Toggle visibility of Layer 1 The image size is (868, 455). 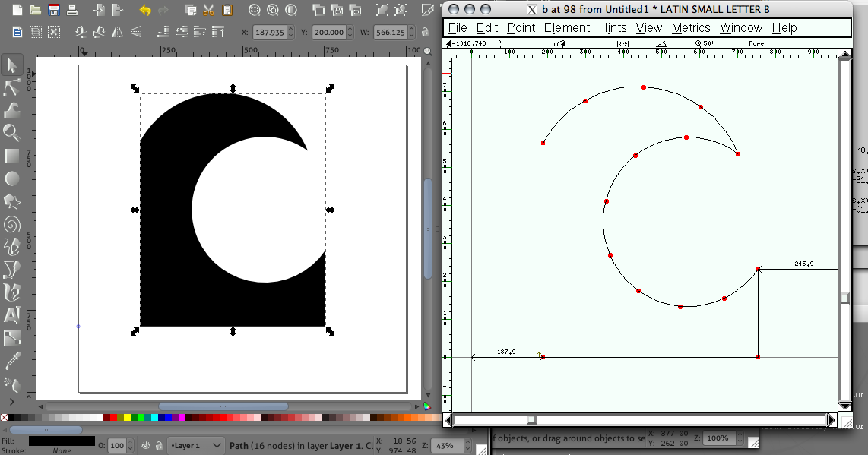pos(145,445)
